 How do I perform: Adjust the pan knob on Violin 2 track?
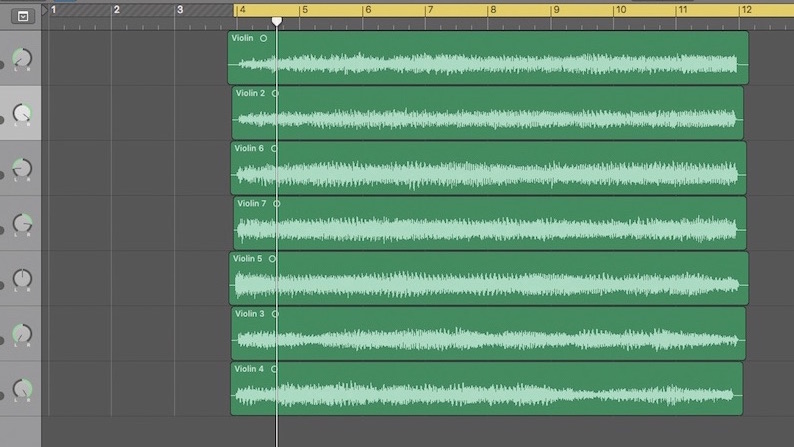pos(22,113)
